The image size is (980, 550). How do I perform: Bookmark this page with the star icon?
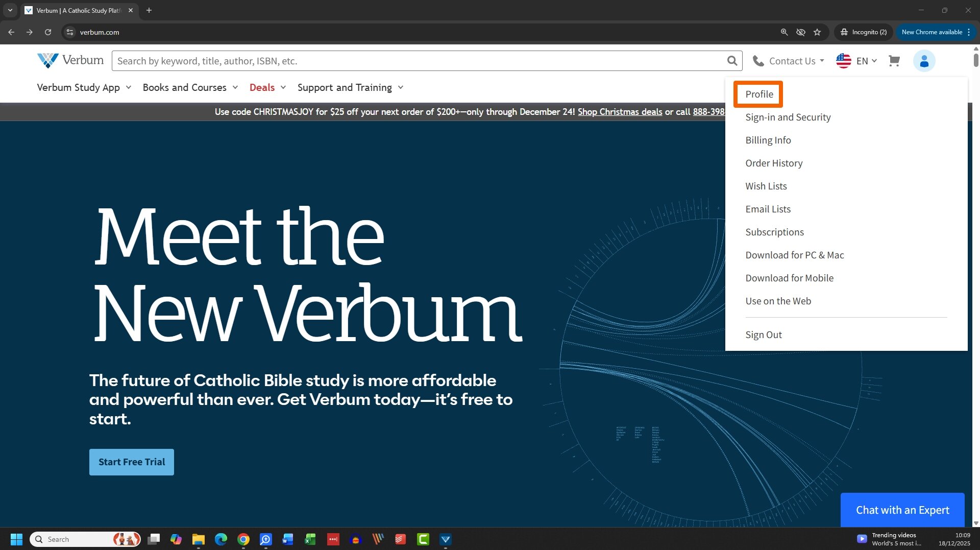click(817, 32)
